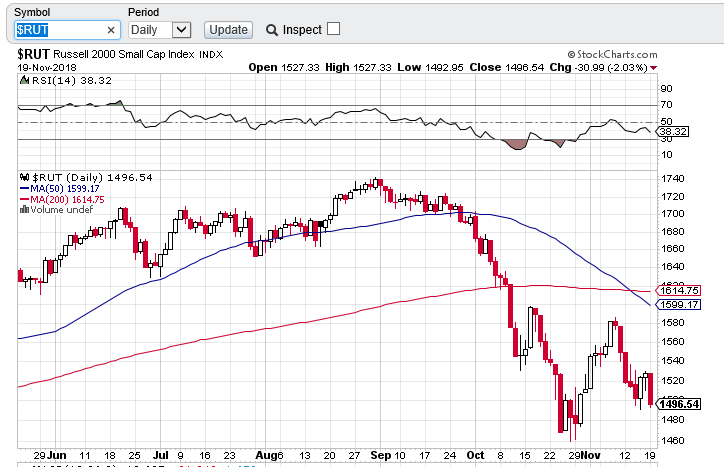Click the 1614.75 MA(200) price tag
This screenshot has height=467, width=724.
678,291
